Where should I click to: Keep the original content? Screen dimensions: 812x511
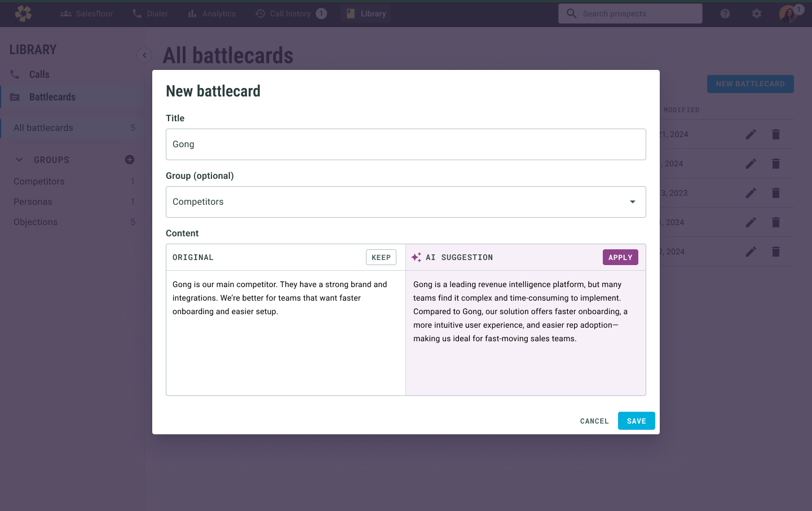click(381, 257)
